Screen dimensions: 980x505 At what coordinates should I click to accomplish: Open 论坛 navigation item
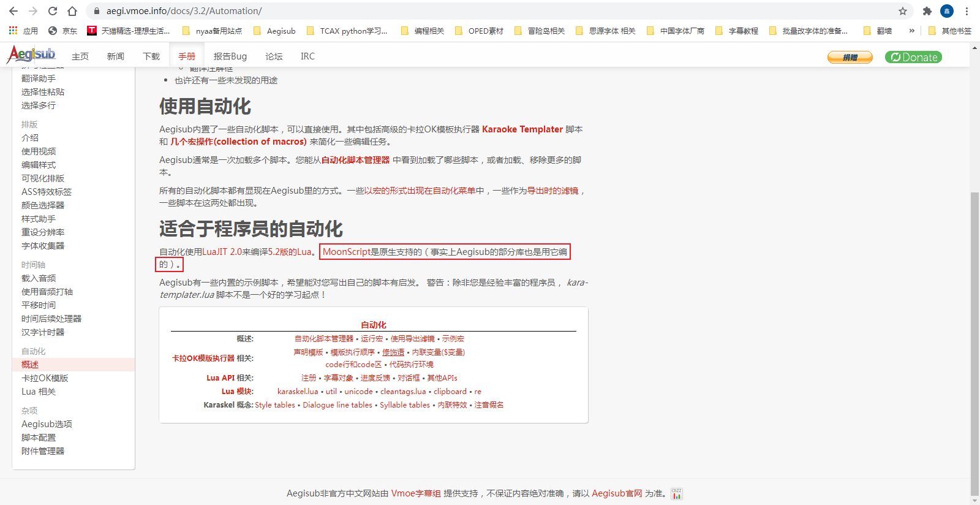[274, 56]
